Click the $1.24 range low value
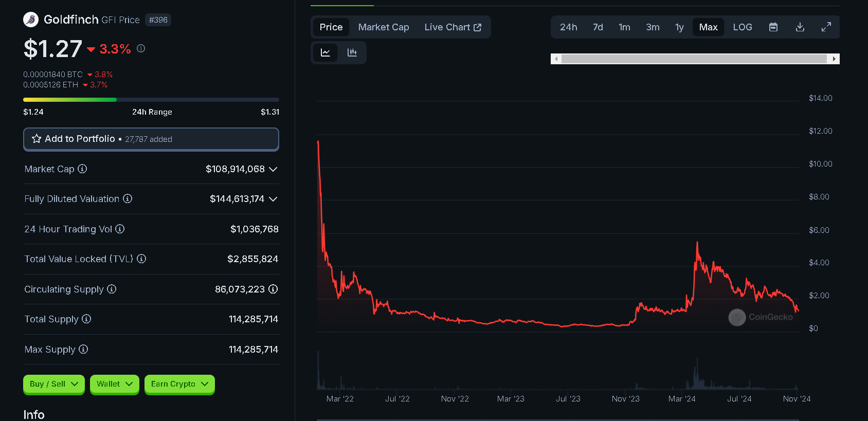This screenshot has height=421, width=868. (33, 112)
